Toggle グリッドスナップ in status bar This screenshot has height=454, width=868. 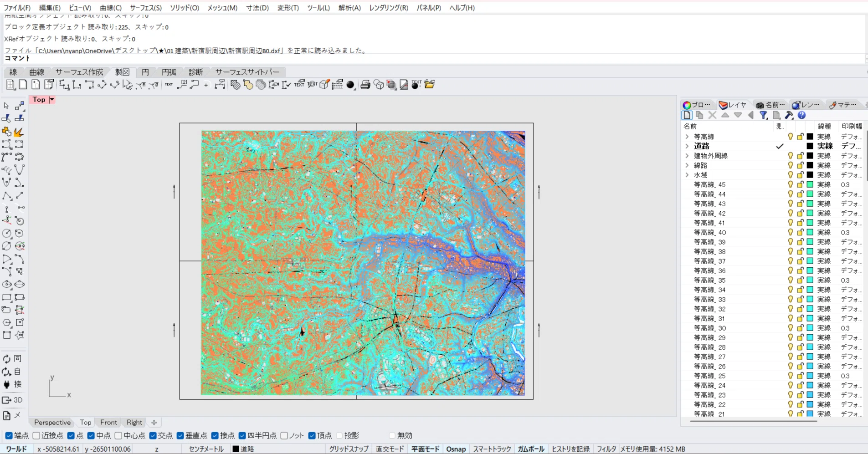pos(349,449)
